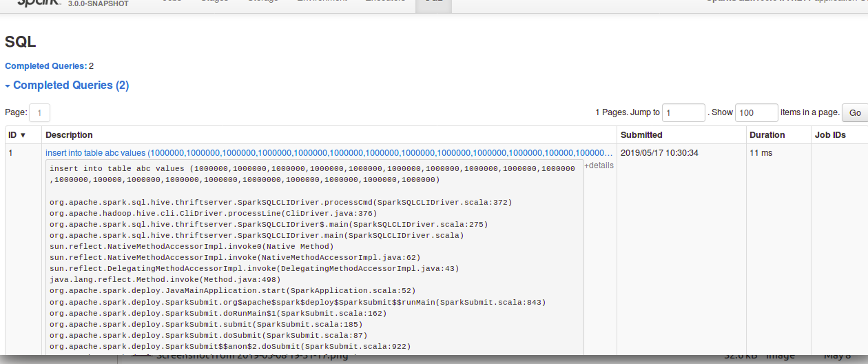
Task: Select the SparkSubmit$$anon$2.doSubmit line
Action: (230, 346)
